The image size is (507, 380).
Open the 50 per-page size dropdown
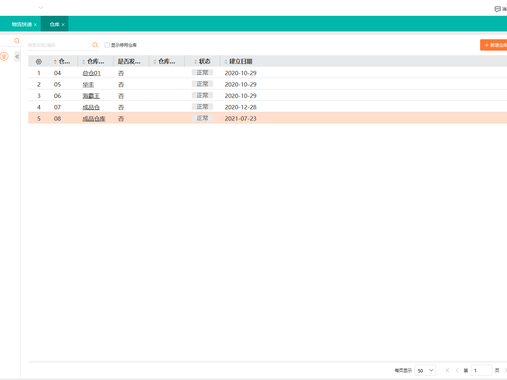coord(425,370)
